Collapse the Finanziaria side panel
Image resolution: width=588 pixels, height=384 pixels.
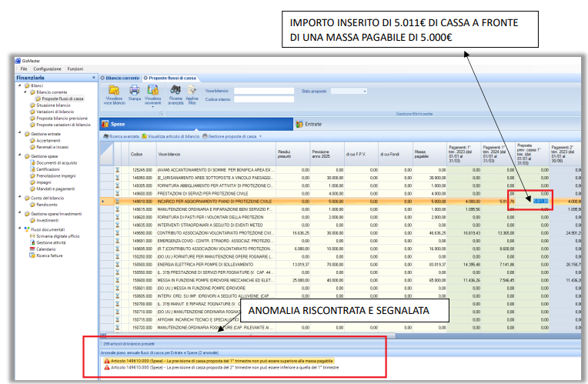(93, 78)
